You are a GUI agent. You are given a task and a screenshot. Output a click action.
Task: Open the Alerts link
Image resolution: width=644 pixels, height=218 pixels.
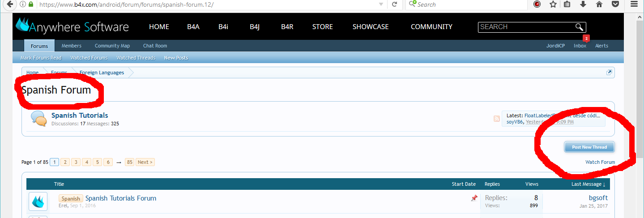(x=601, y=46)
